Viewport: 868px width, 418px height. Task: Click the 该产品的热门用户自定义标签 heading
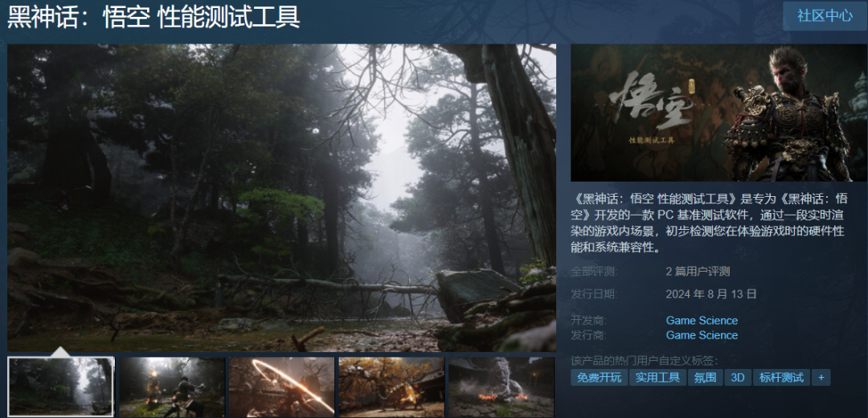tap(645, 360)
